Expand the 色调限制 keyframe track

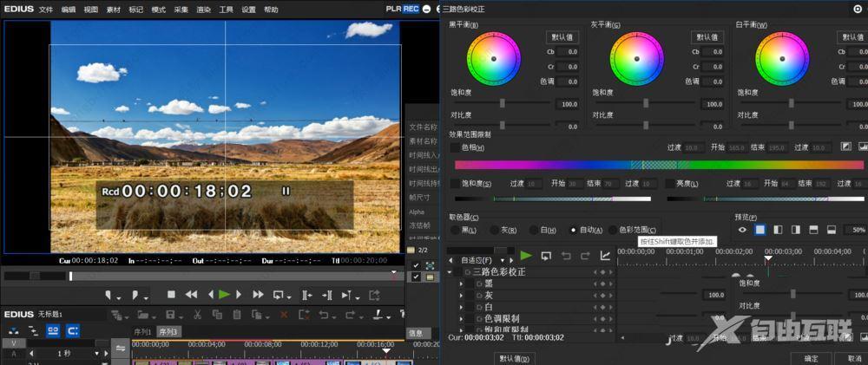point(461,319)
